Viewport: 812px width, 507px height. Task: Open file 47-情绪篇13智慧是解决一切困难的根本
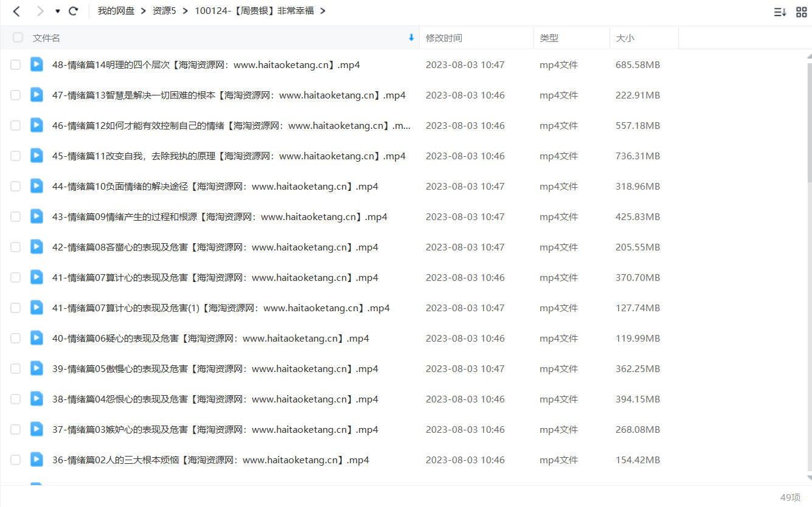(229, 95)
